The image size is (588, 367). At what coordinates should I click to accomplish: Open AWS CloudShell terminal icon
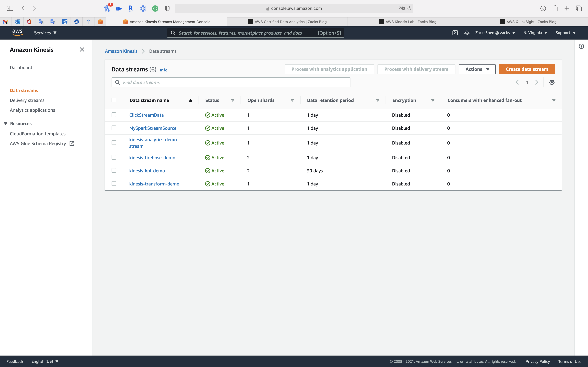coord(455,33)
